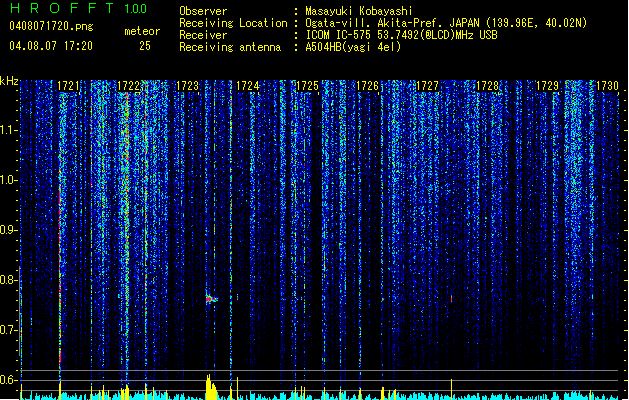
Task: Click the Receiving antenna label
Action: [x=230, y=47]
